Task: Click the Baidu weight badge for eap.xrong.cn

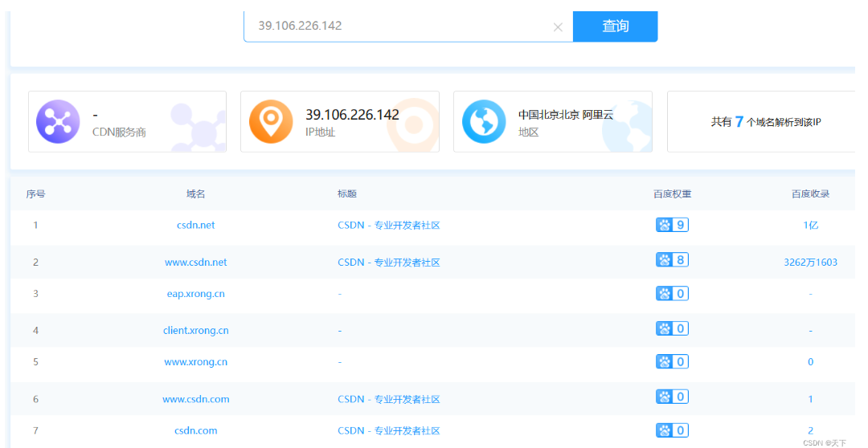Action: 672,294
